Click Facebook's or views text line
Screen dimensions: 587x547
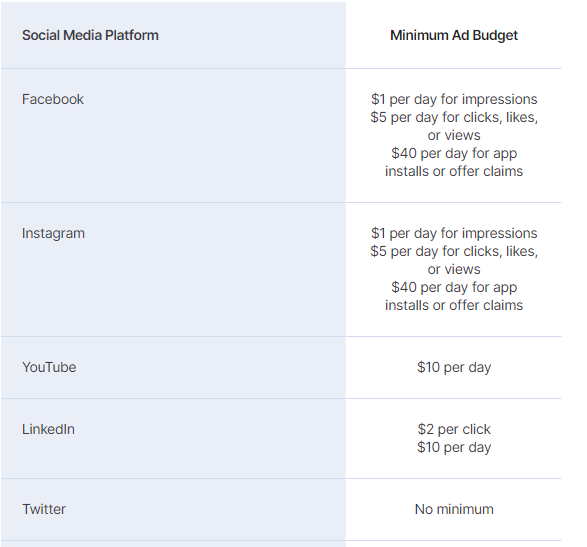(454, 135)
